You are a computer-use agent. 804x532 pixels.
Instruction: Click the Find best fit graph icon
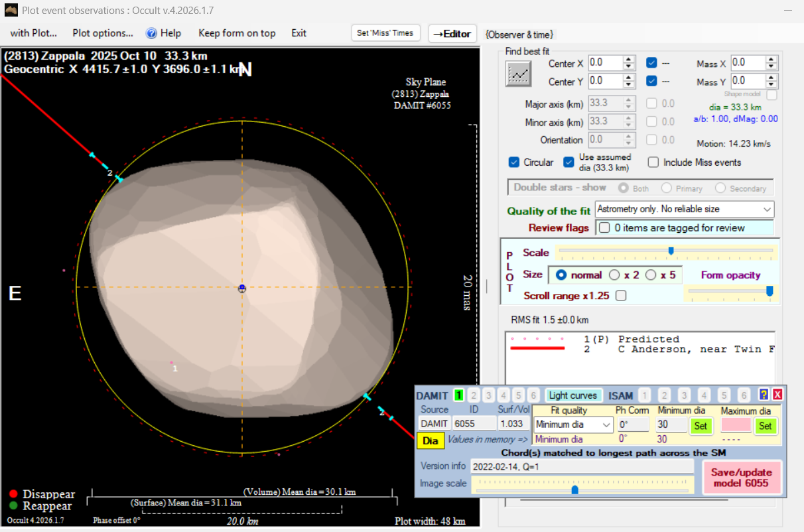point(519,73)
